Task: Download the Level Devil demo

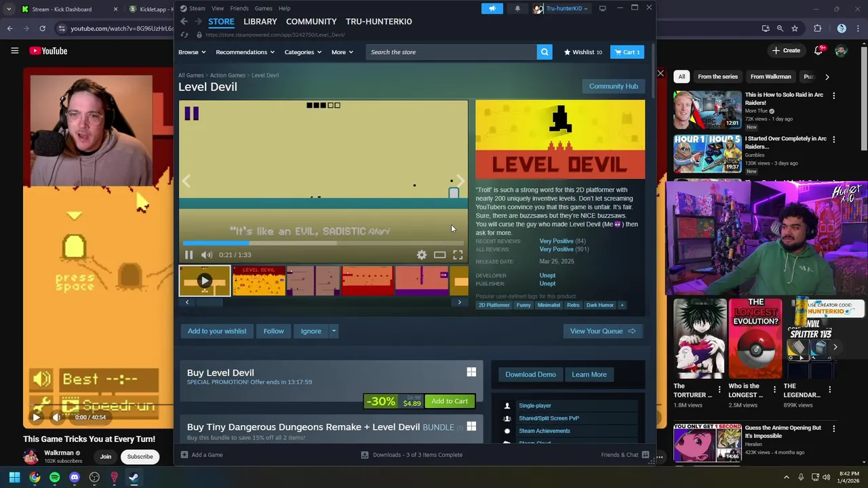Action: (x=530, y=375)
